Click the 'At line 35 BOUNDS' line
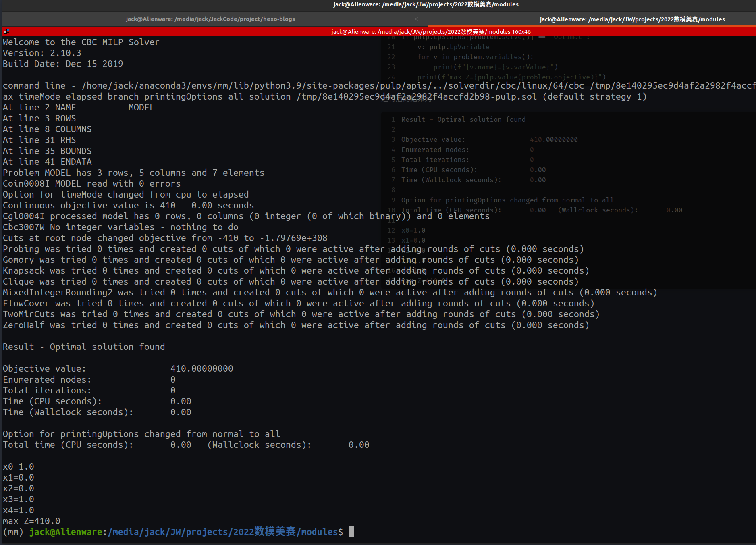 pos(47,151)
